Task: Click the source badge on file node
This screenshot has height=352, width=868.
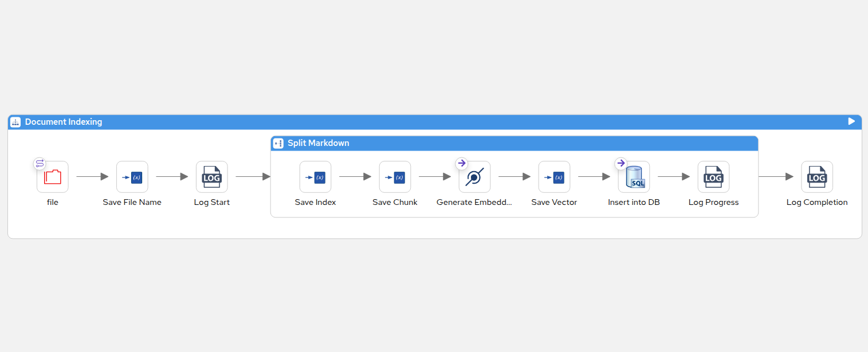Action: [x=40, y=164]
